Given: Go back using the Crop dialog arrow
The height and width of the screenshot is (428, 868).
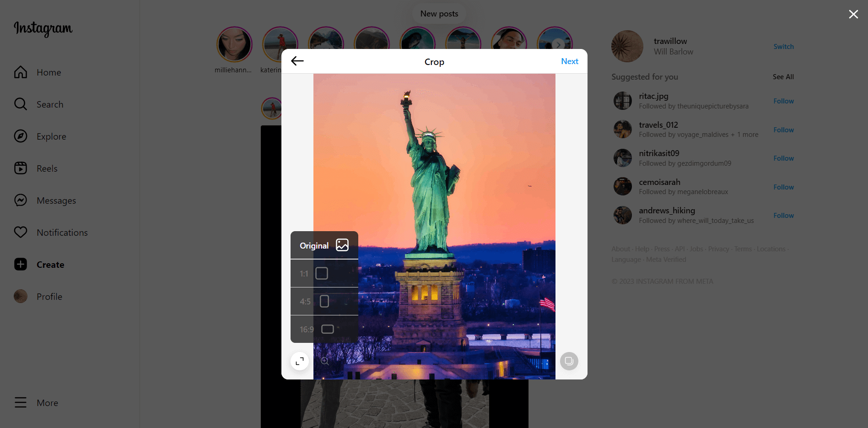Looking at the screenshot, I should [297, 61].
